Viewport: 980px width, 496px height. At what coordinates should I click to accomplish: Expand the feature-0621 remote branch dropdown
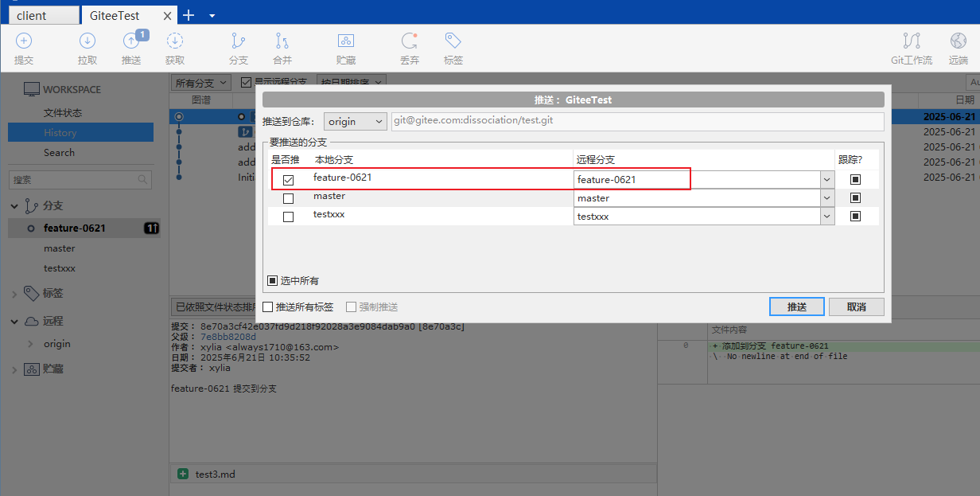[826, 180]
